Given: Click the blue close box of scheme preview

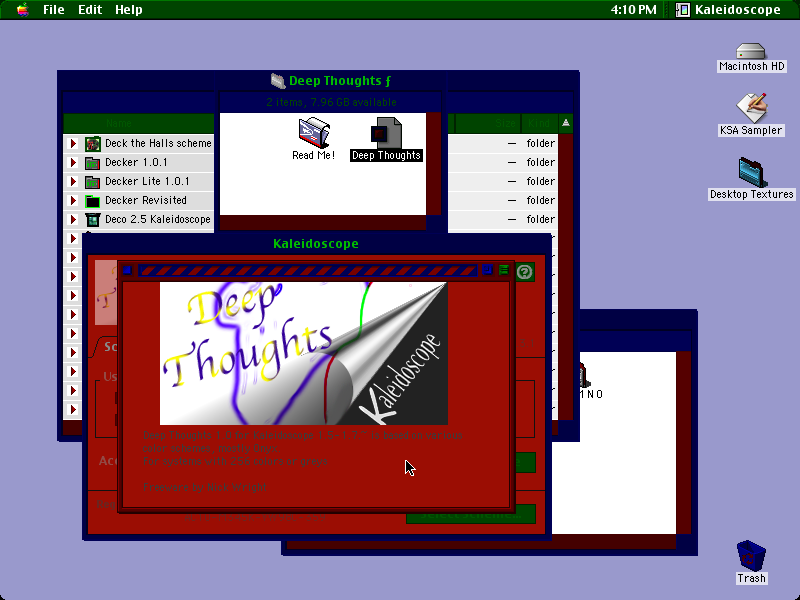Looking at the screenshot, I should point(128,270).
